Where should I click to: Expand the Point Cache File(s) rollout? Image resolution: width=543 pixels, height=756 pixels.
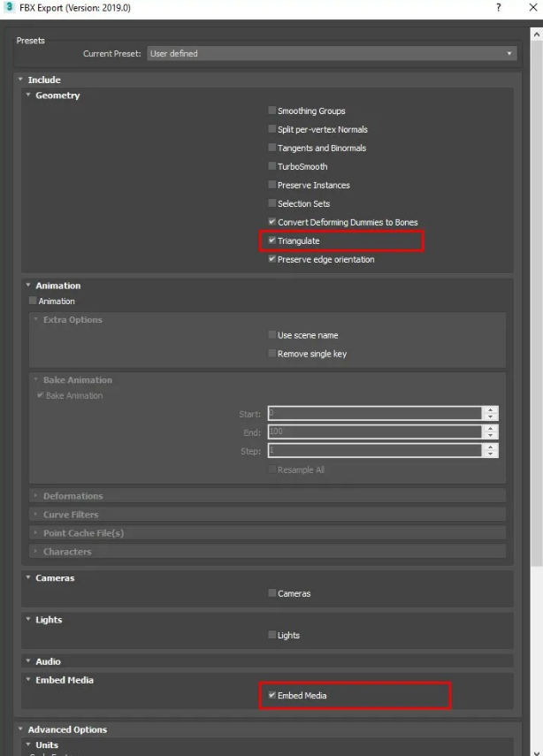click(35, 533)
